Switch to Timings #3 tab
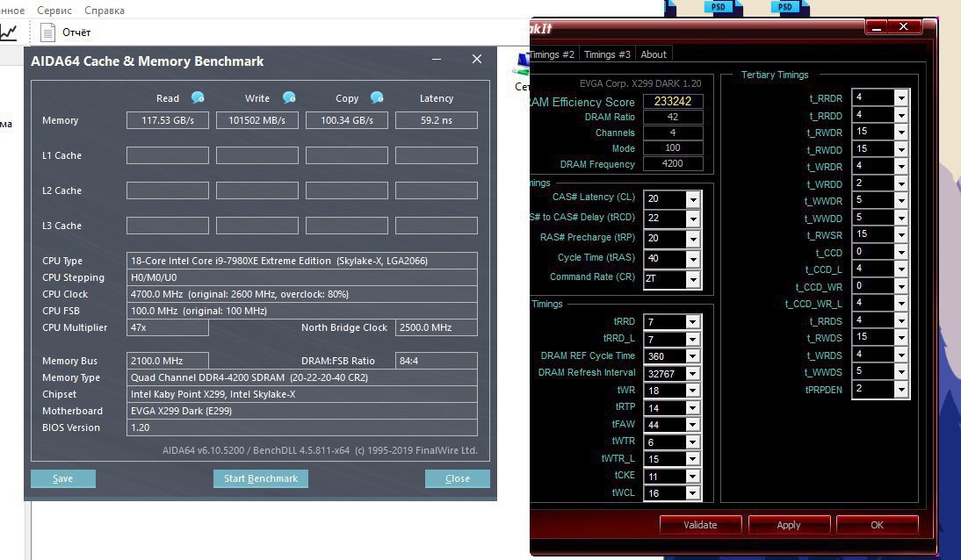The height and width of the screenshot is (560, 961). click(607, 54)
